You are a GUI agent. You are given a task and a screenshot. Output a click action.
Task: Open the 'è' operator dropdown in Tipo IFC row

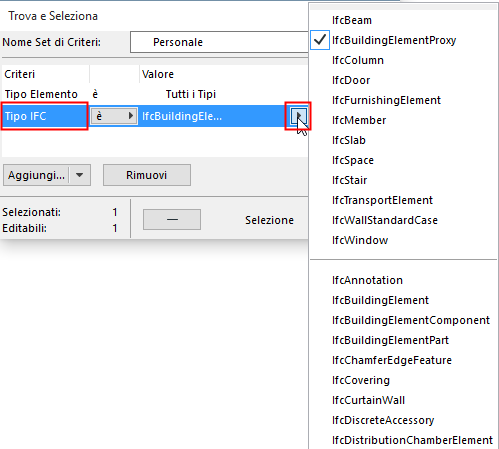114,116
